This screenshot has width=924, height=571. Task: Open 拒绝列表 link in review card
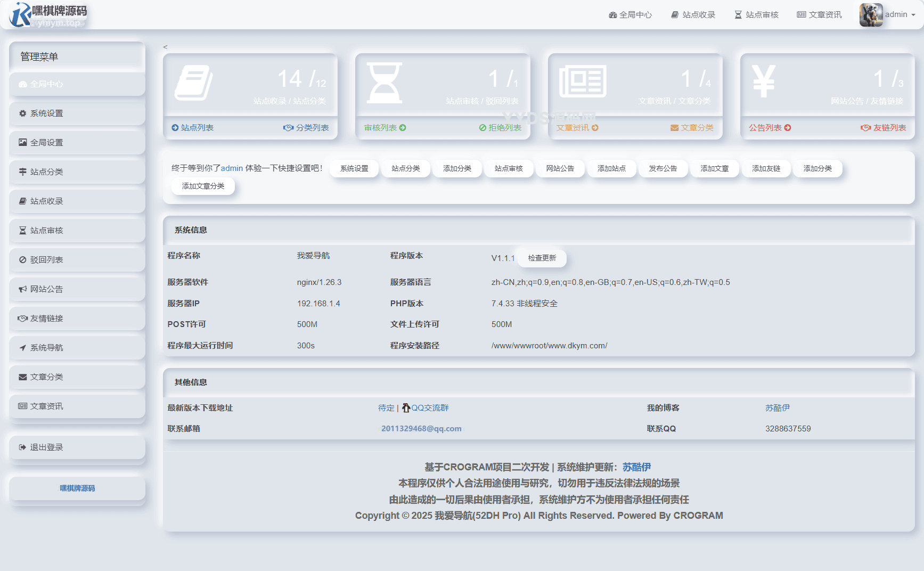500,128
